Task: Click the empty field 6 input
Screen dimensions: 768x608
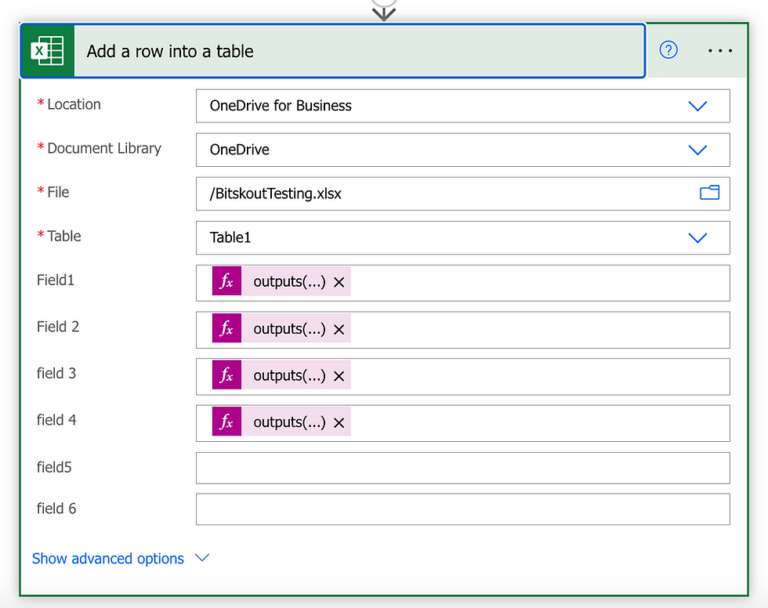Action: coord(463,509)
